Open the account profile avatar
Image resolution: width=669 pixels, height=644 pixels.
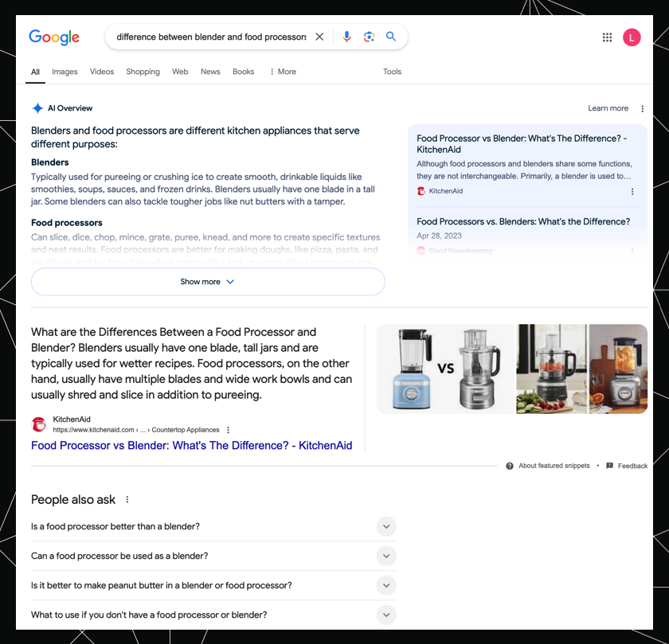pos(632,37)
